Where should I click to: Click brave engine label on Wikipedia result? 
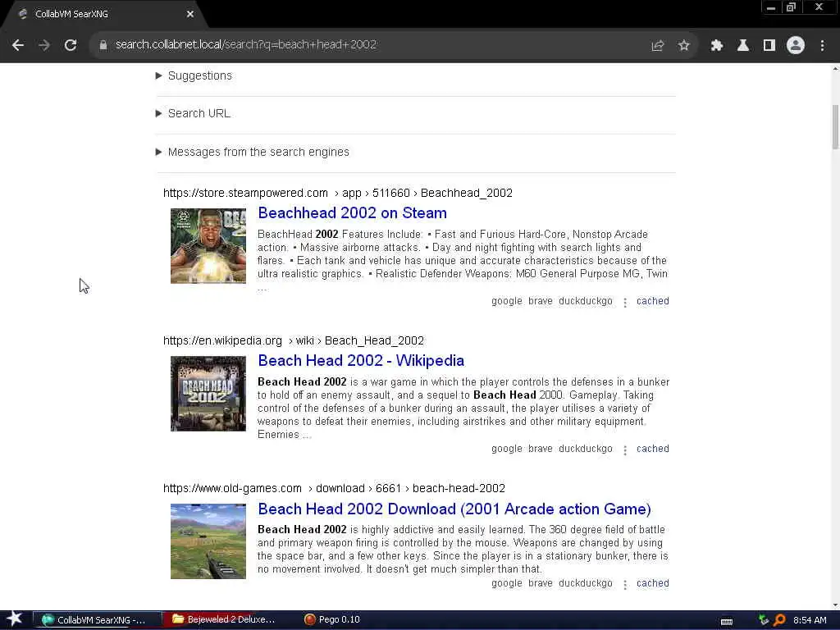(x=540, y=449)
